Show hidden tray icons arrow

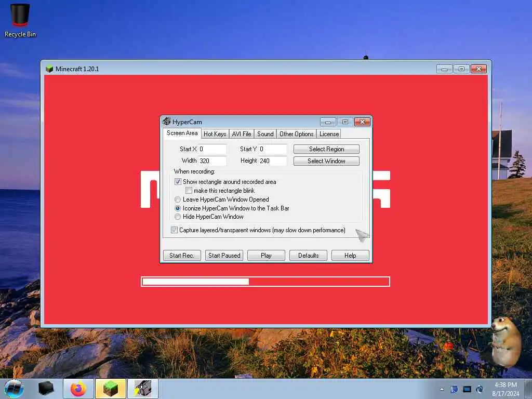pos(442,389)
